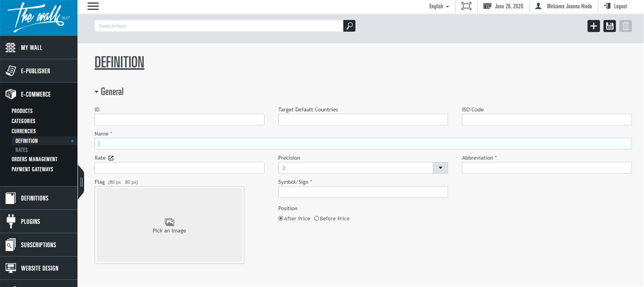Click the ID input field
The image size is (644, 287).
(179, 120)
